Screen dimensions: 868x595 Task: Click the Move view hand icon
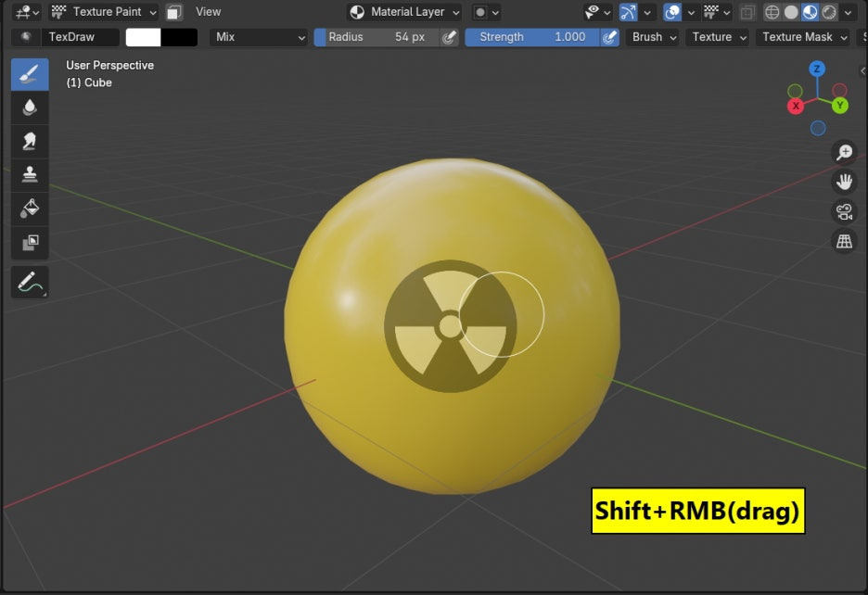[844, 182]
